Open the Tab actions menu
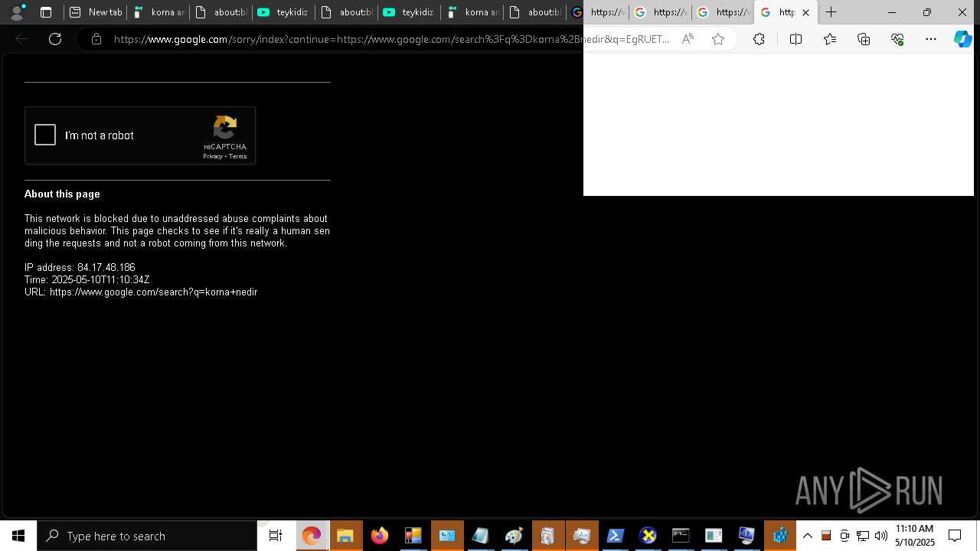The width and height of the screenshot is (980, 551). tap(46, 12)
